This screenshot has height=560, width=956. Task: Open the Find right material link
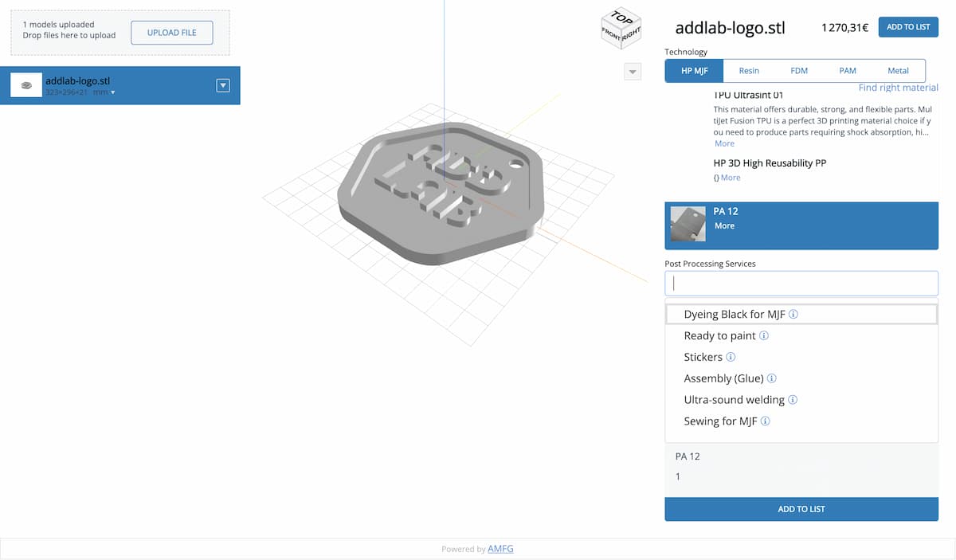[x=898, y=88]
